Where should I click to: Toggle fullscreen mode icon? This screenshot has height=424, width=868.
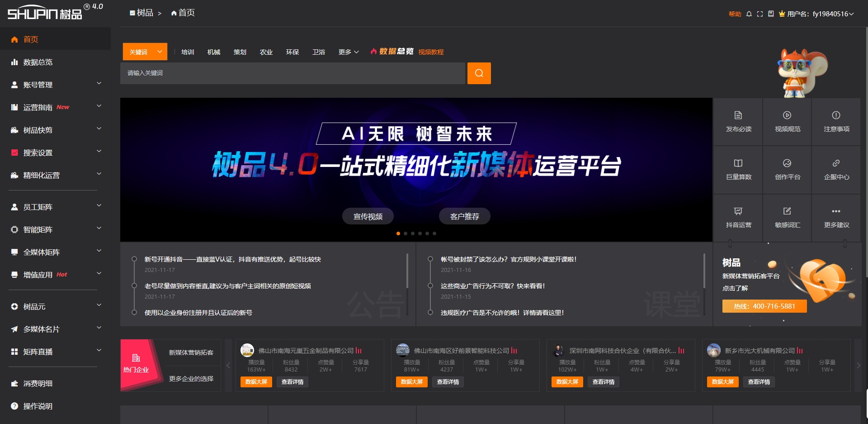click(760, 14)
